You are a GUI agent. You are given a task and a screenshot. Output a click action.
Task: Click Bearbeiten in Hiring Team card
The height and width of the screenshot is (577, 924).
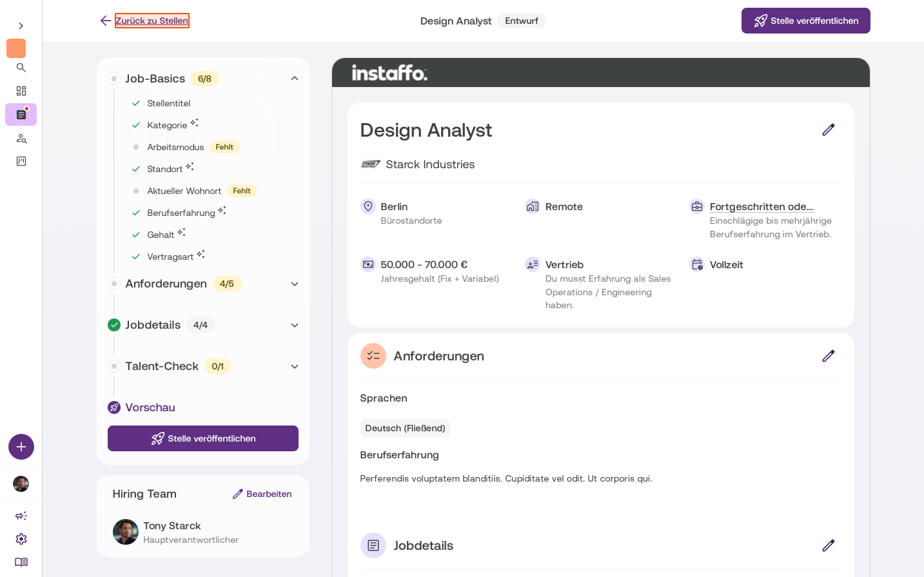262,494
